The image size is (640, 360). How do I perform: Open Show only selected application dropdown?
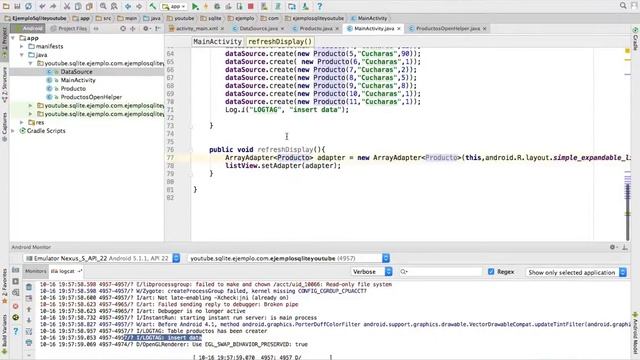pos(576,272)
